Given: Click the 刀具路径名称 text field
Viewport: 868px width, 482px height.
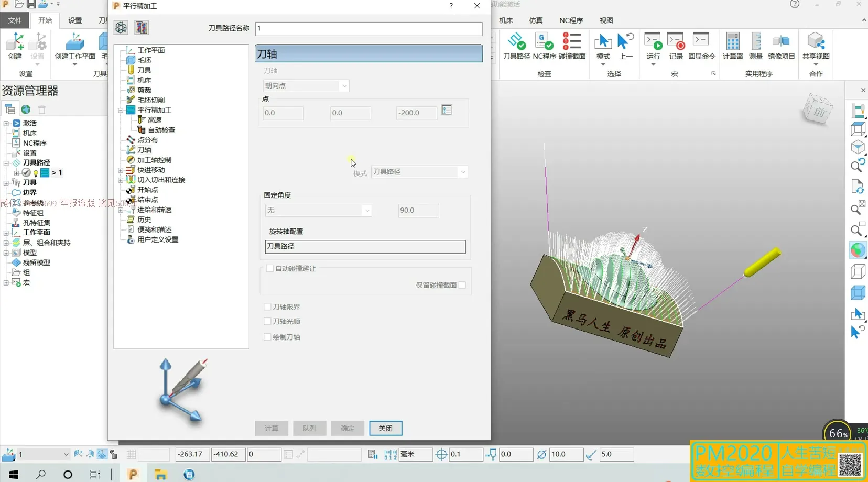Looking at the screenshot, I should (368, 28).
